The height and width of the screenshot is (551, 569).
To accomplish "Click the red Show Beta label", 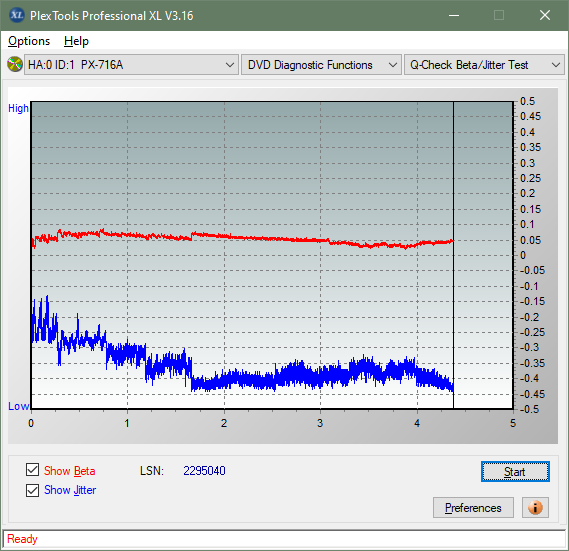I will point(70,471).
